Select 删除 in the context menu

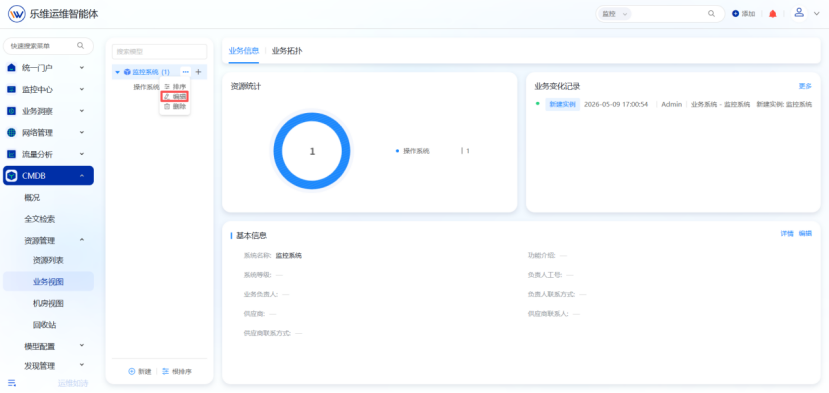click(174, 106)
